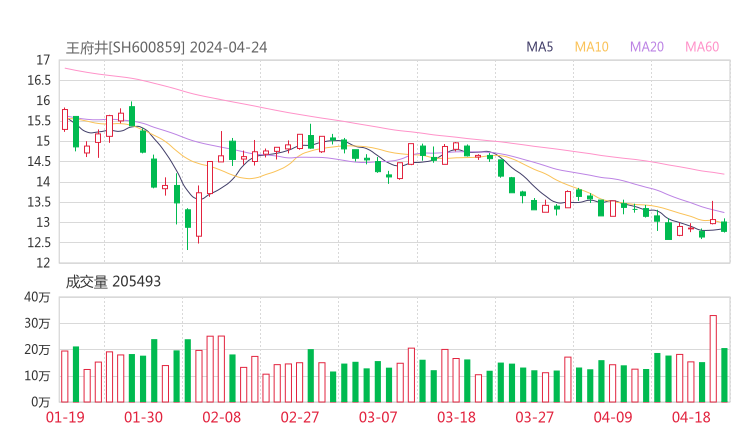Click the MA5 legend label

click(539, 47)
